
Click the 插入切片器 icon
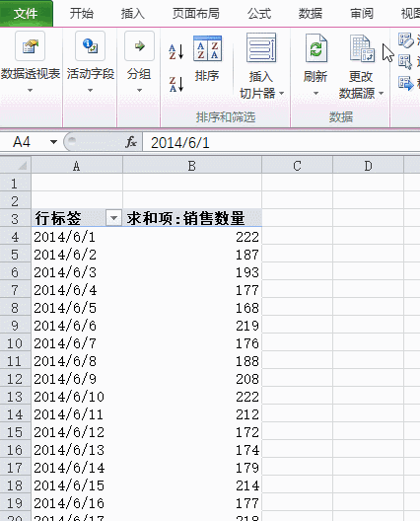coord(261,47)
